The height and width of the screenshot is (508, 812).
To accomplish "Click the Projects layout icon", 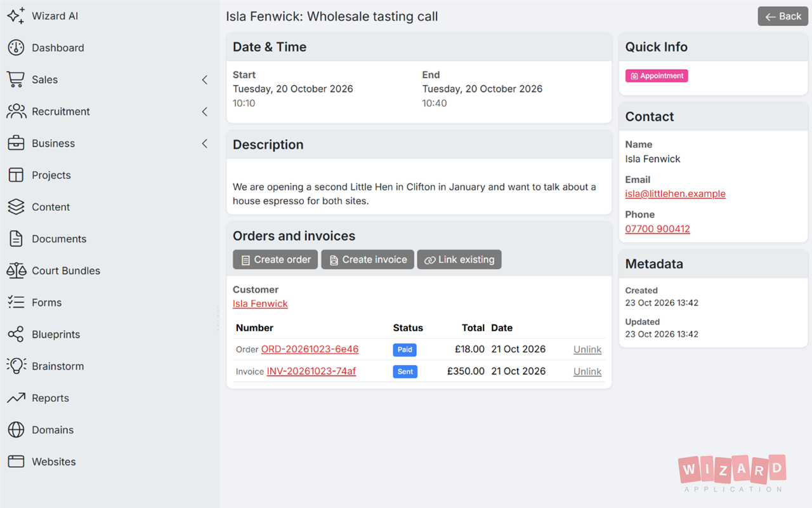I will click(16, 175).
